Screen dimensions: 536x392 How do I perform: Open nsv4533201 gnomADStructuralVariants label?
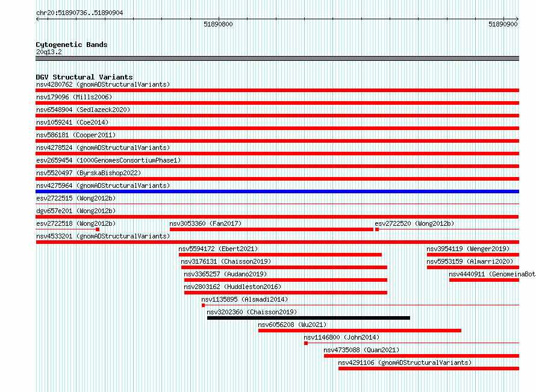coord(103,236)
